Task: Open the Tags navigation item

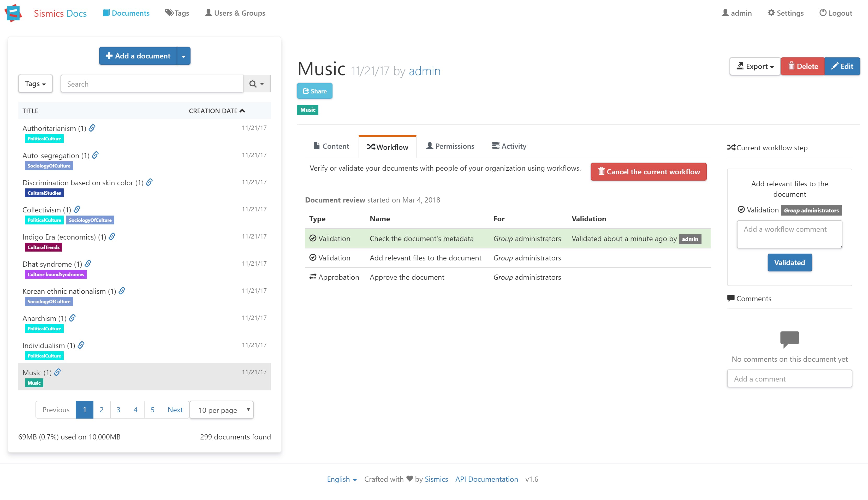Action: (177, 13)
